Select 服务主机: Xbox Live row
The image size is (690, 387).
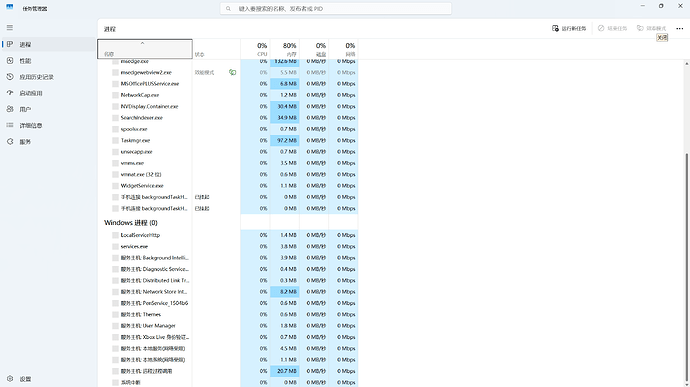228,337
